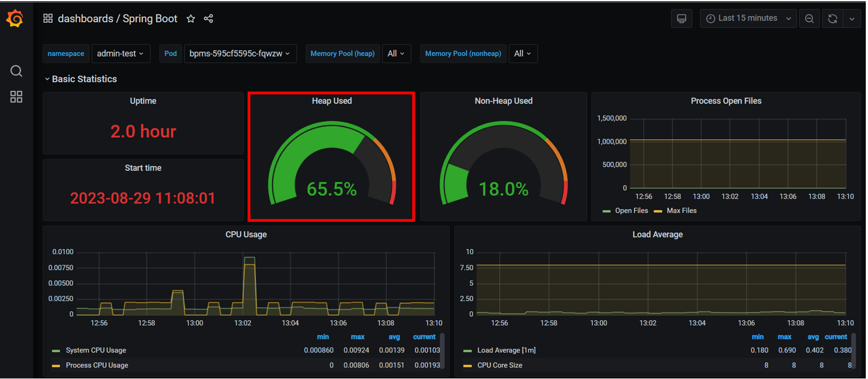Zoom out the time range
This screenshot has width=868, height=379.
(809, 18)
